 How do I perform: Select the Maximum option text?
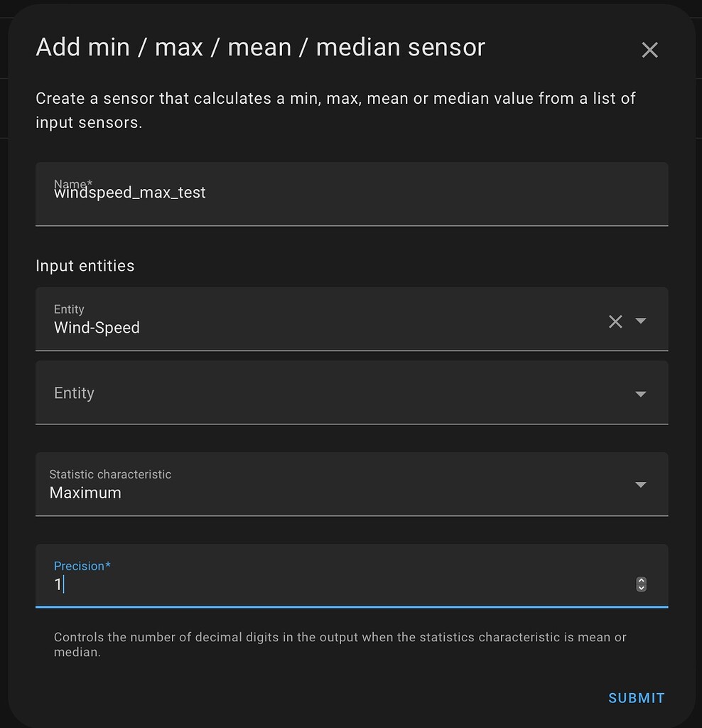(85, 493)
